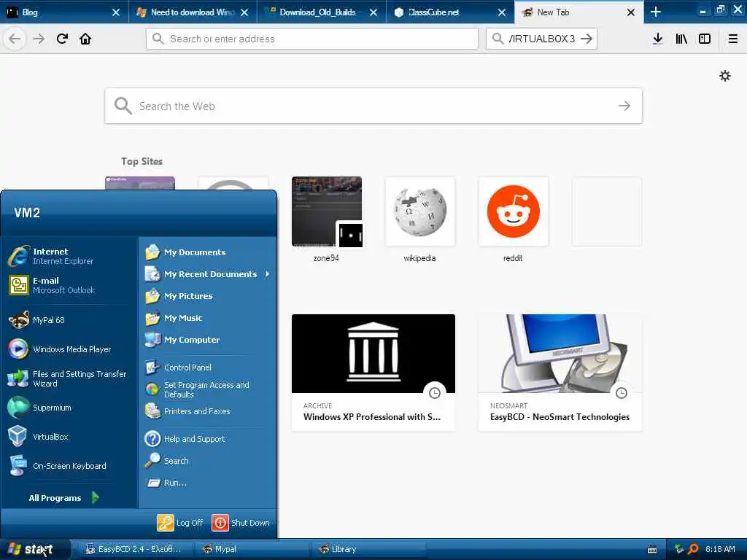Viewport: 747px width, 560px height.
Task: Open My Music folder
Action: (x=208, y=318)
